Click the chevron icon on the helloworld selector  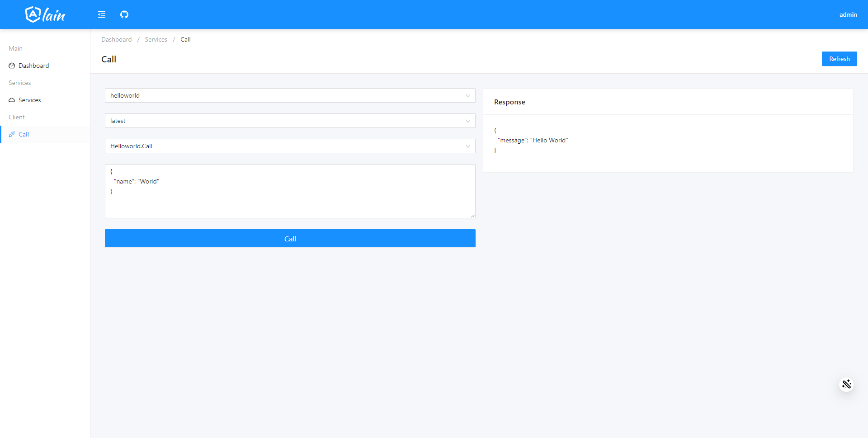(468, 95)
